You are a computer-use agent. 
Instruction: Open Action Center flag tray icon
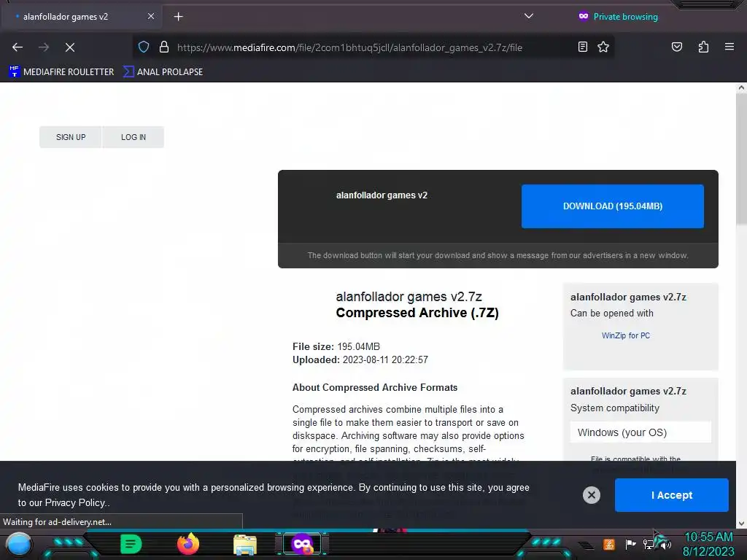(x=630, y=544)
